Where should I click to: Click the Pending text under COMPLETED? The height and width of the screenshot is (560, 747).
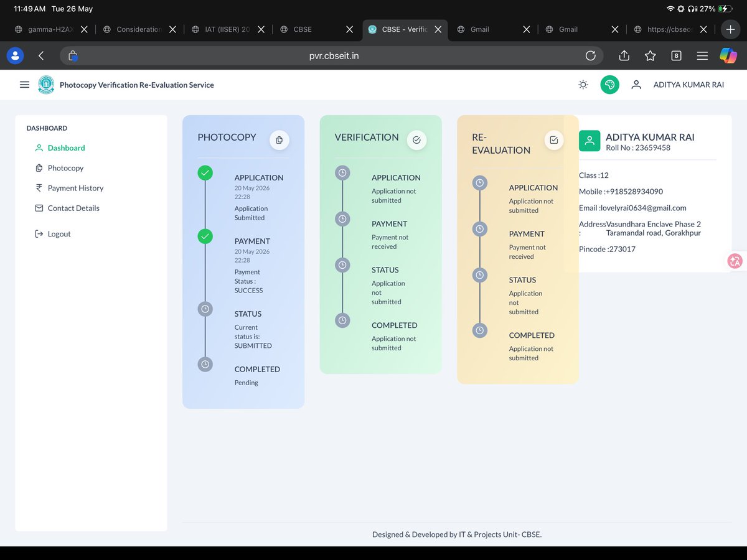coord(247,383)
